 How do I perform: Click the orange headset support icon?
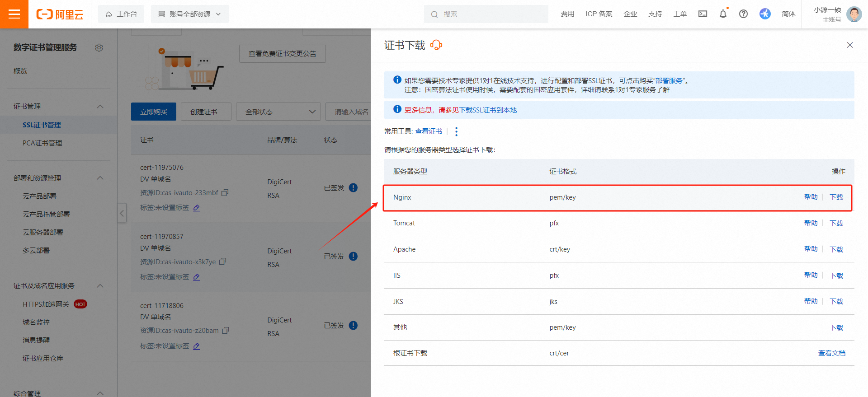tap(436, 45)
